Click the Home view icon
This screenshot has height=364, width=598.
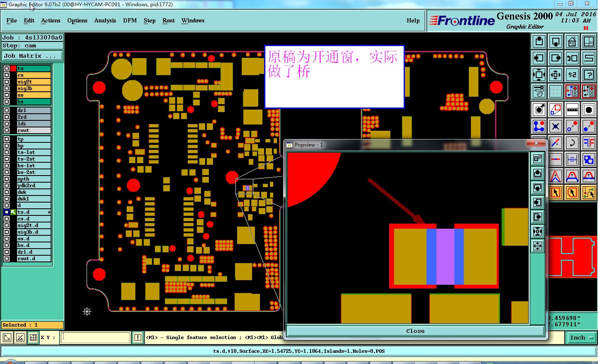pyautogui.click(x=572, y=42)
